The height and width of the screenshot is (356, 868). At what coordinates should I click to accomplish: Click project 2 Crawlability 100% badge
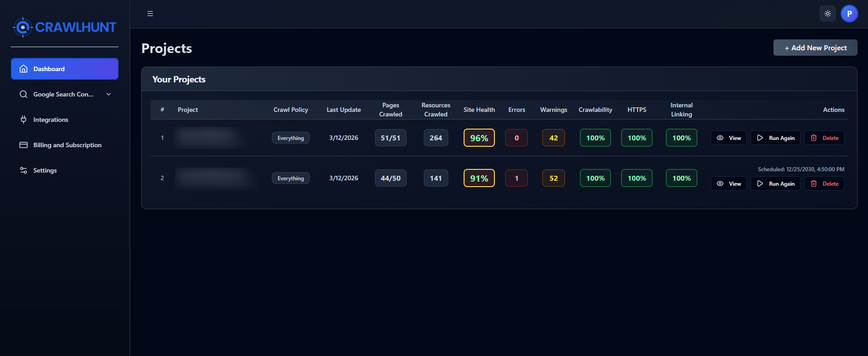click(x=595, y=178)
